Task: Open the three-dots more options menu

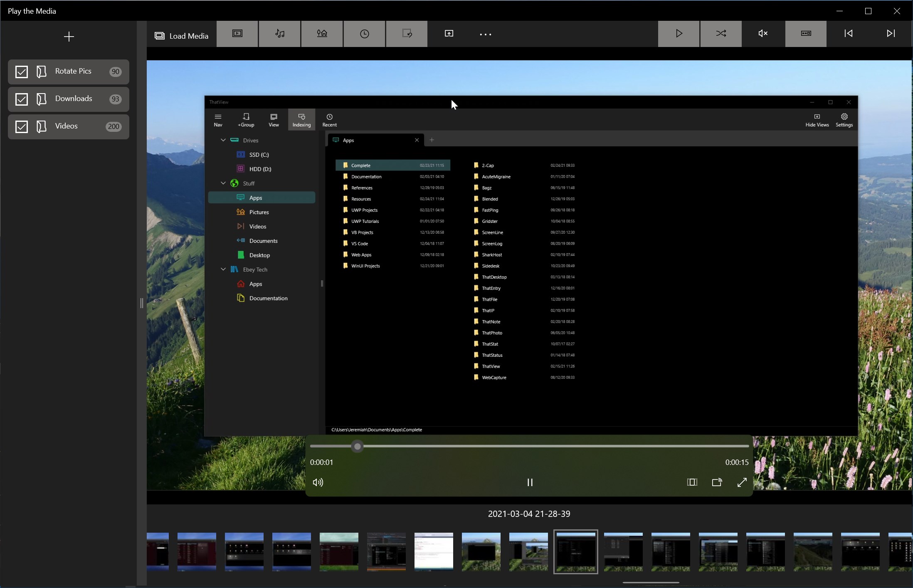Action: pos(486,35)
